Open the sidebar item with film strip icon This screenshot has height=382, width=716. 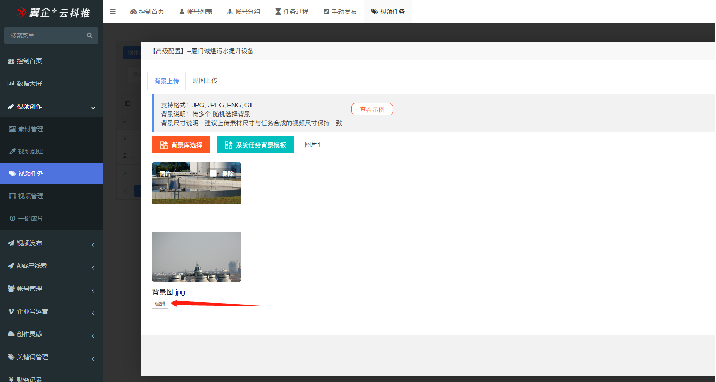51,196
